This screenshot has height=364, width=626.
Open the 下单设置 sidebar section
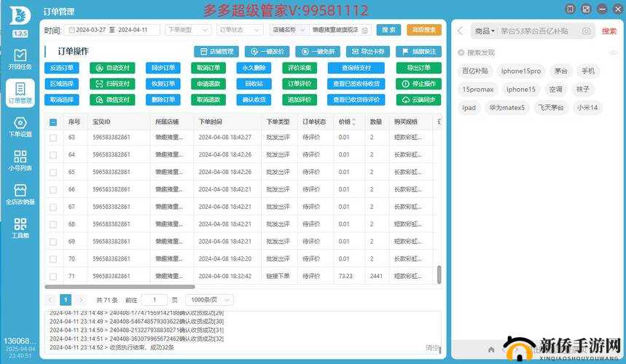pos(20,127)
